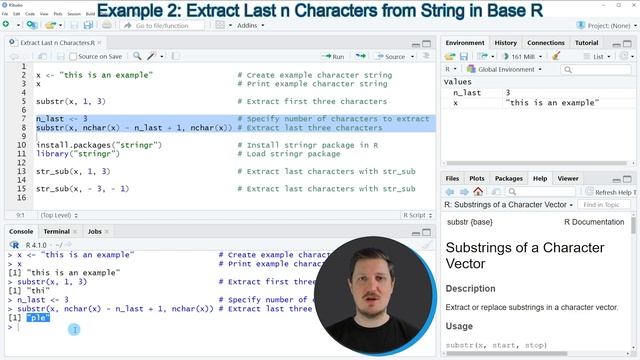Click the Refresh Help Topic button
640x360 pixels.
click(x=611, y=192)
